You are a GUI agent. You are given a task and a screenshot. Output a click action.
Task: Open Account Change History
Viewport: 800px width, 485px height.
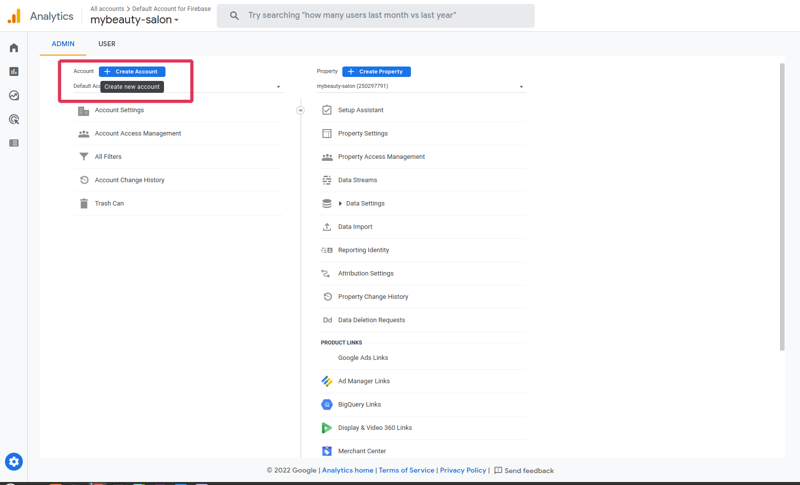130,180
